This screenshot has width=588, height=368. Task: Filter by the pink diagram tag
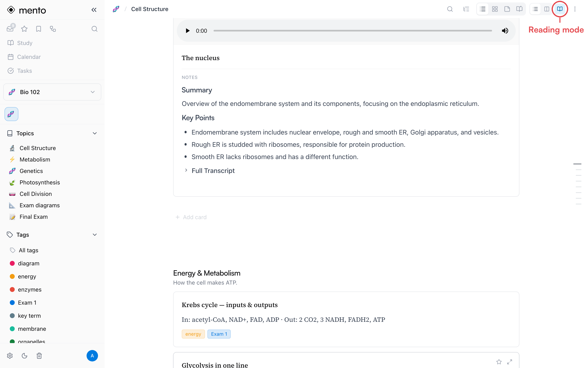point(28,263)
